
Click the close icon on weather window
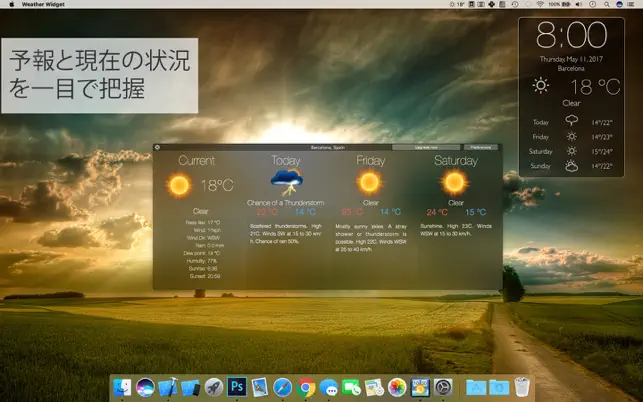tap(157, 147)
